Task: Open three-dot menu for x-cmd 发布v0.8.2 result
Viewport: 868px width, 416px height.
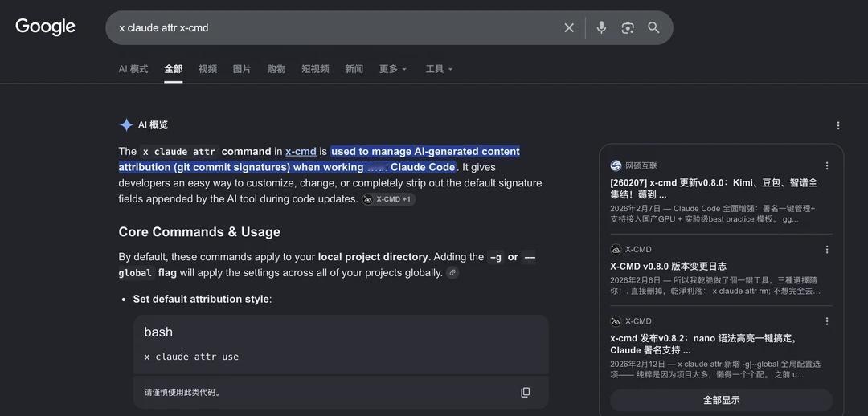Action: click(827, 321)
